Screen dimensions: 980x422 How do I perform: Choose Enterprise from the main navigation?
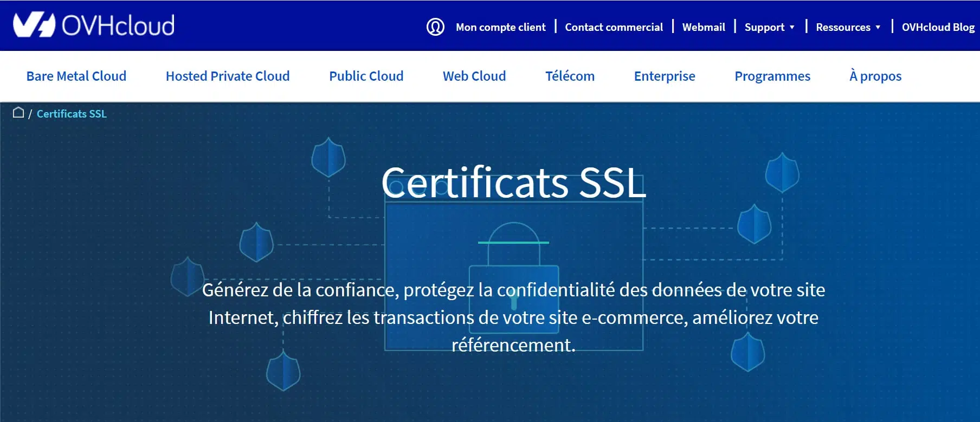(x=665, y=76)
